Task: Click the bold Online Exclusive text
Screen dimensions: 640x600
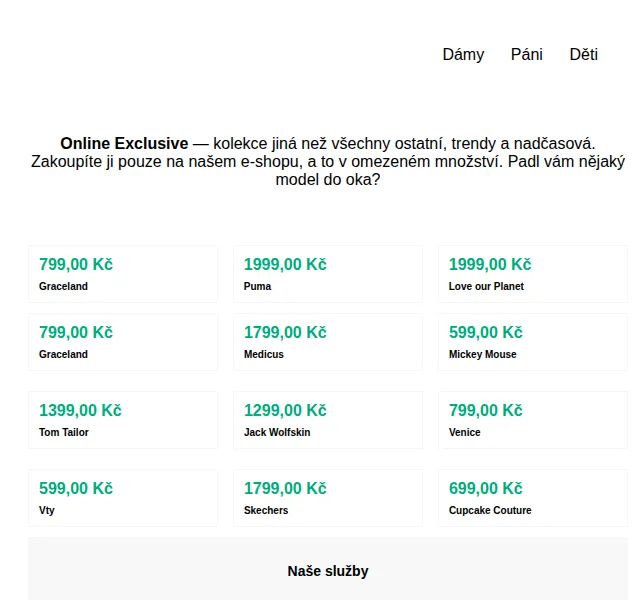Action: [x=124, y=144]
